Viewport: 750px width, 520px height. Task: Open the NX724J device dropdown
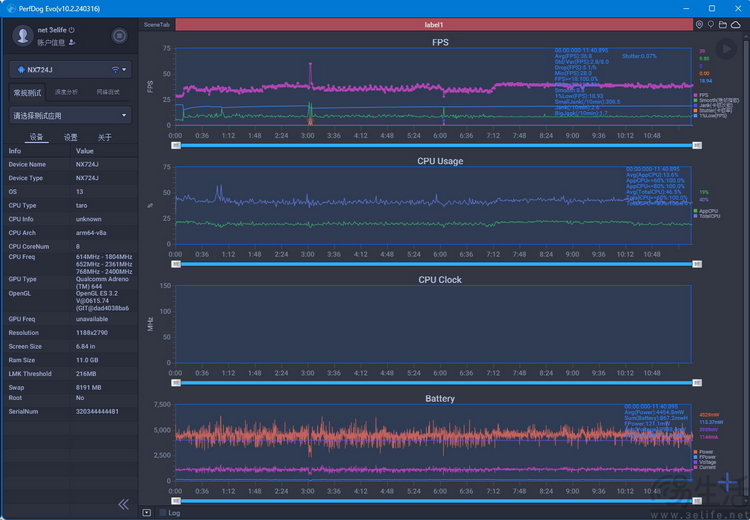coord(70,70)
